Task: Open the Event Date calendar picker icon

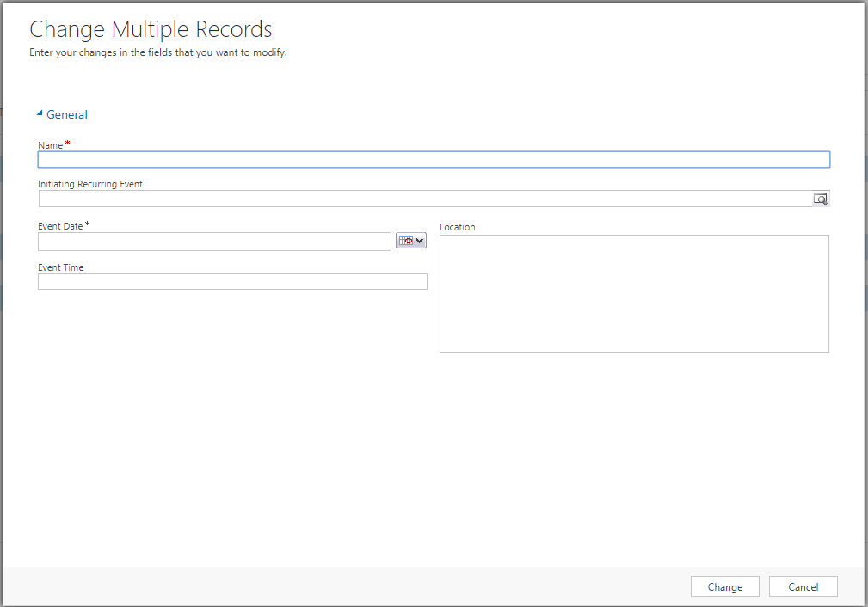Action: (405, 242)
